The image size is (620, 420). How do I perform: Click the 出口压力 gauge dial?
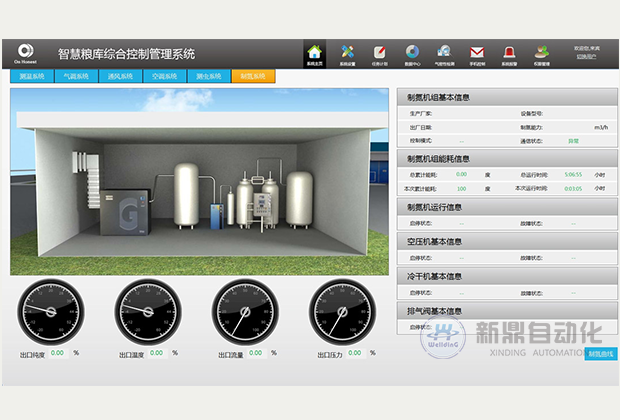tap(342, 312)
